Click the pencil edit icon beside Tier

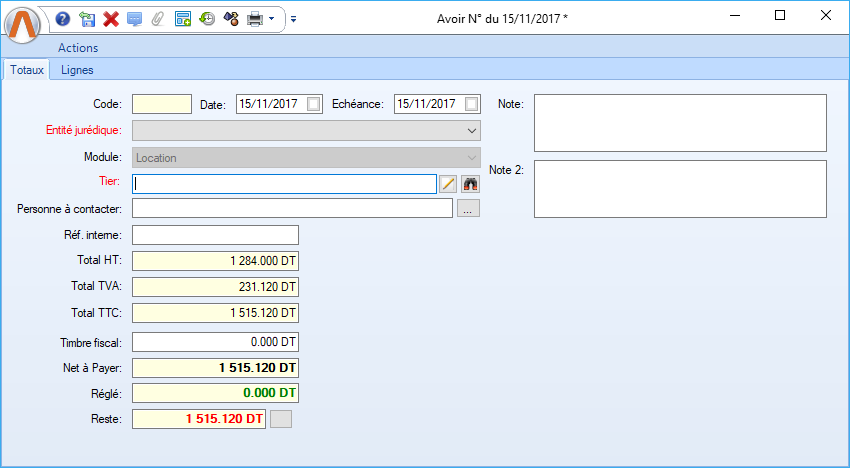tap(448, 183)
